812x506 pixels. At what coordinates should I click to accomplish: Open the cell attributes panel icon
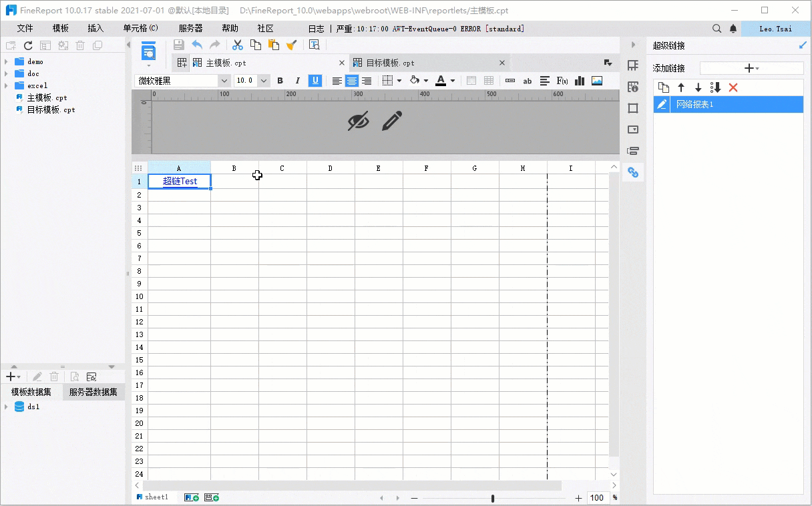[633, 87]
